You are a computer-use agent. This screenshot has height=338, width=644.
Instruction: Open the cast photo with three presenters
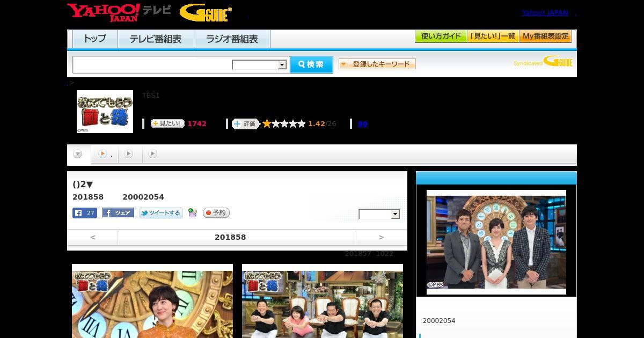point(496,242)
